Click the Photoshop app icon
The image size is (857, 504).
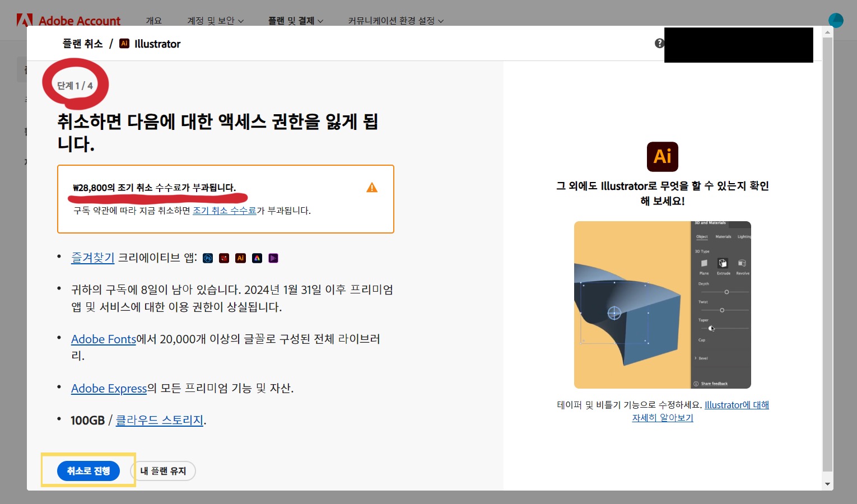[x=208, y=258]
